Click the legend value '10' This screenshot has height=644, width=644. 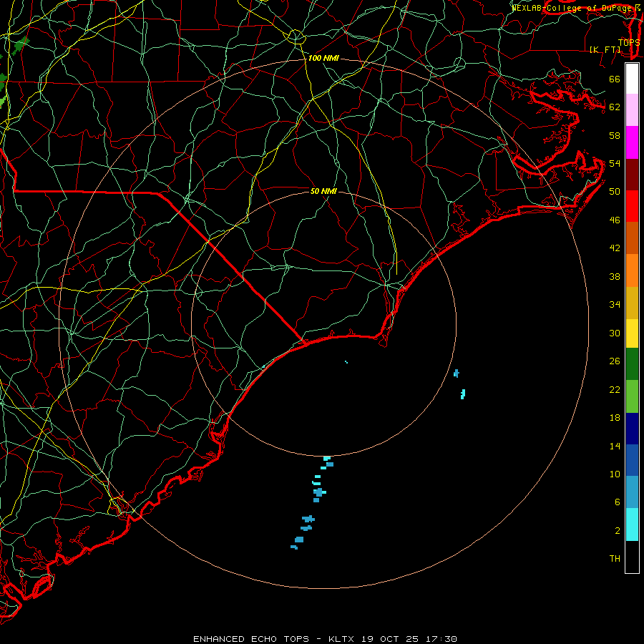point(615,474)
